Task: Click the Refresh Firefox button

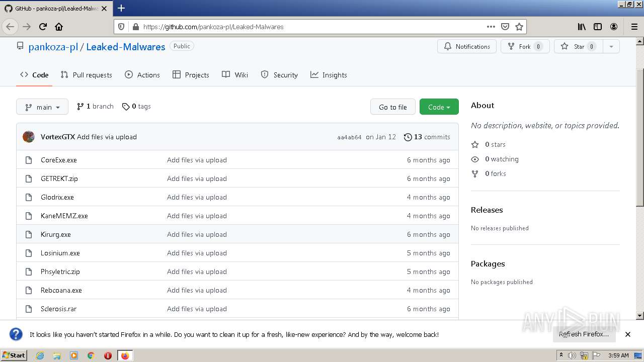Action: (584, 334)
